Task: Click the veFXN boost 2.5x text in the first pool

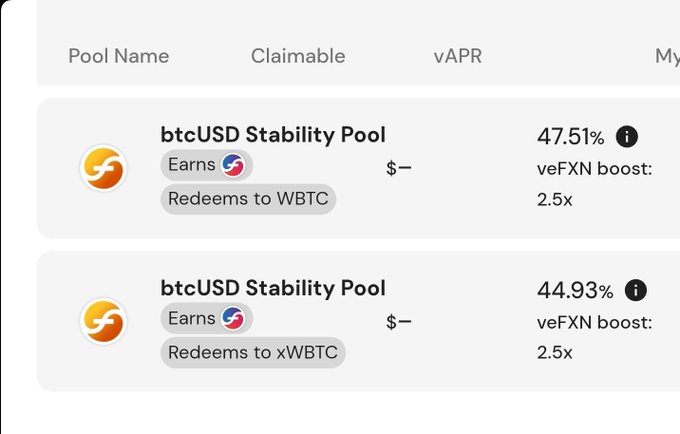Action: [595, 184]
